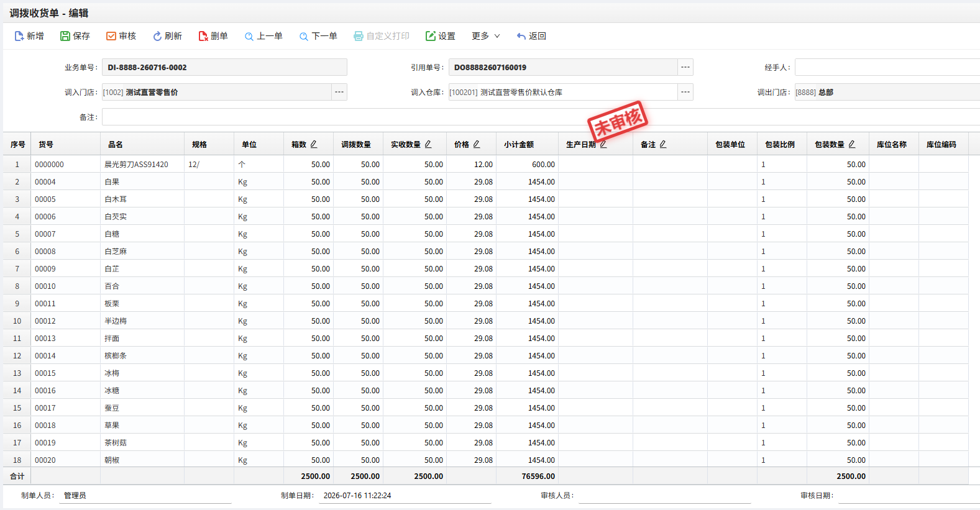This screenshot has height=510, width=980.
Task: Click the 备注 remarks input field
Action: [x=541, y=117]
